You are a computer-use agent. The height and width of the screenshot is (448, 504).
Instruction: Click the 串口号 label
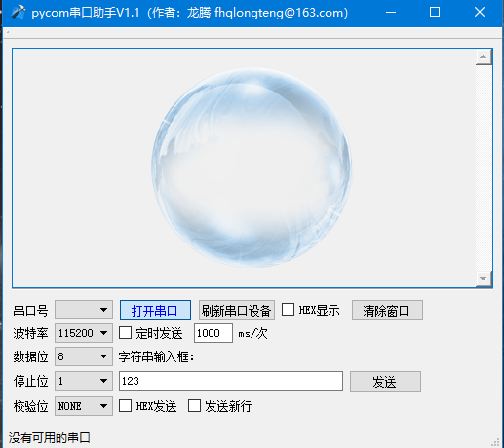[30, 311]
